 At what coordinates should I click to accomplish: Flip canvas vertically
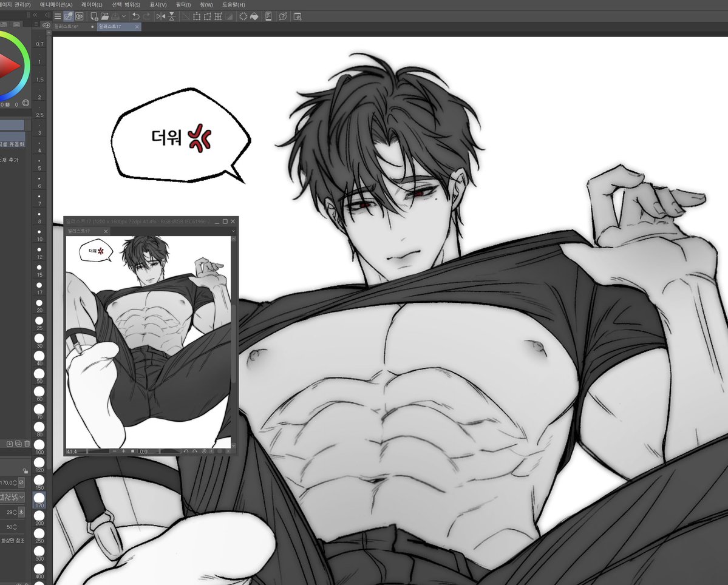172,16
